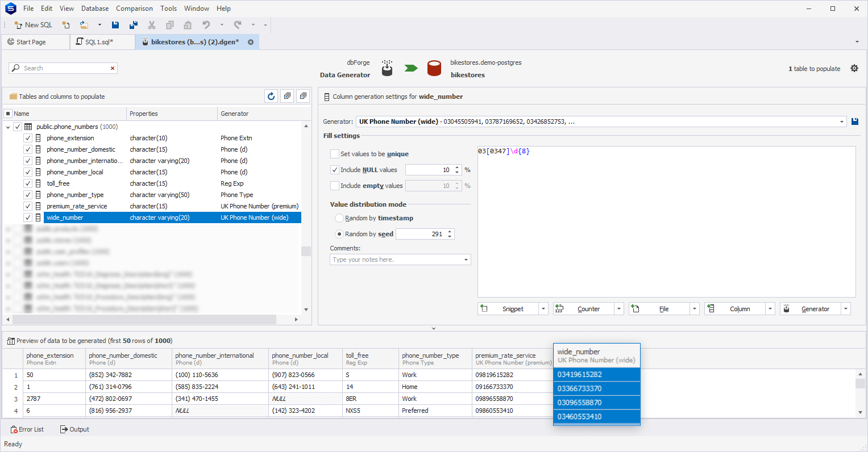This screenshot has width=868, height=452.
Task: Close the bikestores dgen tab
Action: coord(251,42)
